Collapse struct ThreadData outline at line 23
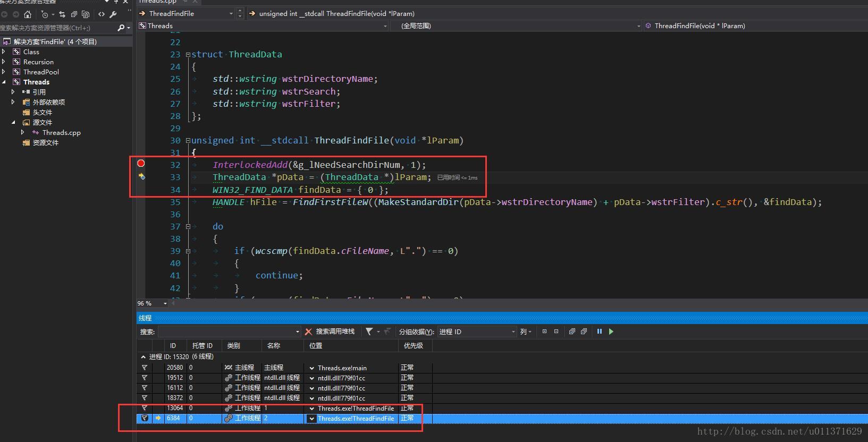Screen dimensions: 868x442 188,54
